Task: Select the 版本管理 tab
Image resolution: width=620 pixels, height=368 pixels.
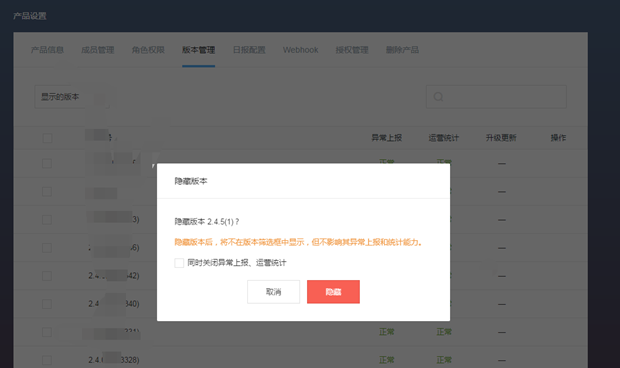Action: pos(198,50)
